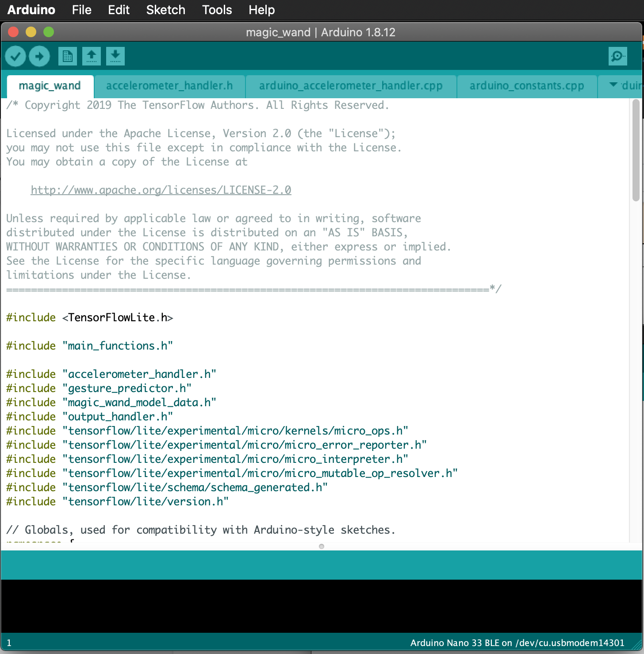Select the arduino_constants.cpp tab
The image size is (644, 654).
[527, 86]
